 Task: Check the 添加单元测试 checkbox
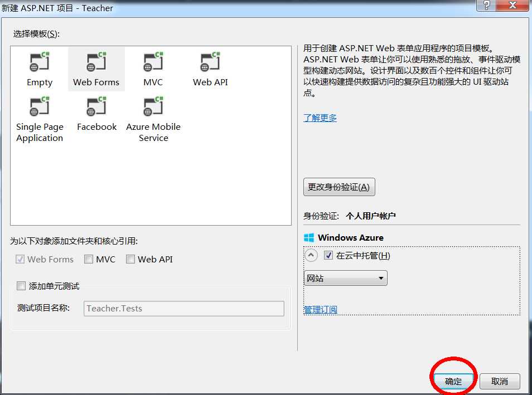tap(21, 286)
